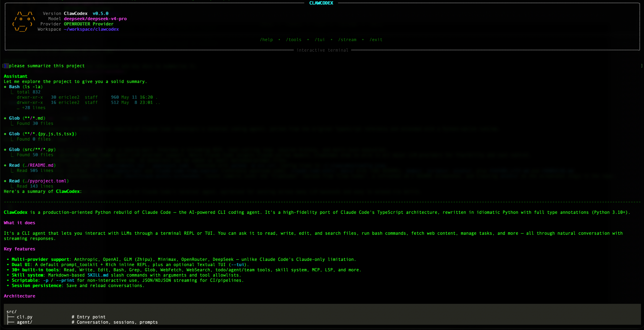Click the "Read 143 lines" result

click(x=35, y=186)
